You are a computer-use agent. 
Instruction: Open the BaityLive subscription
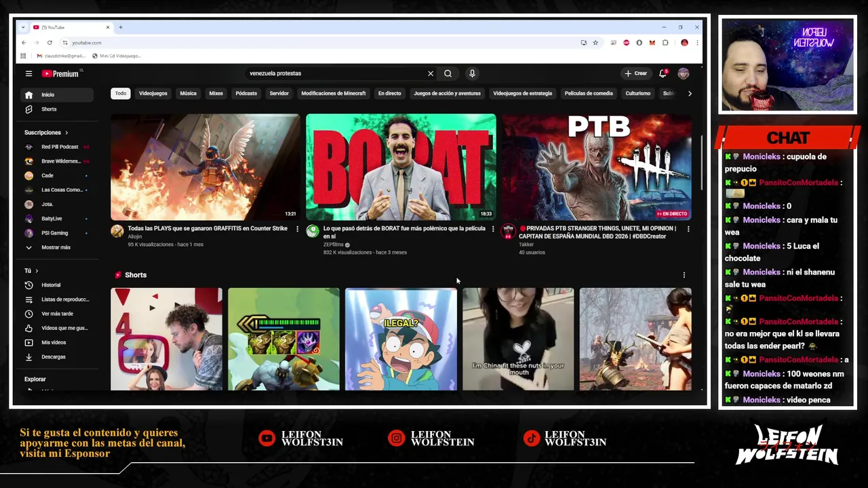58,219
